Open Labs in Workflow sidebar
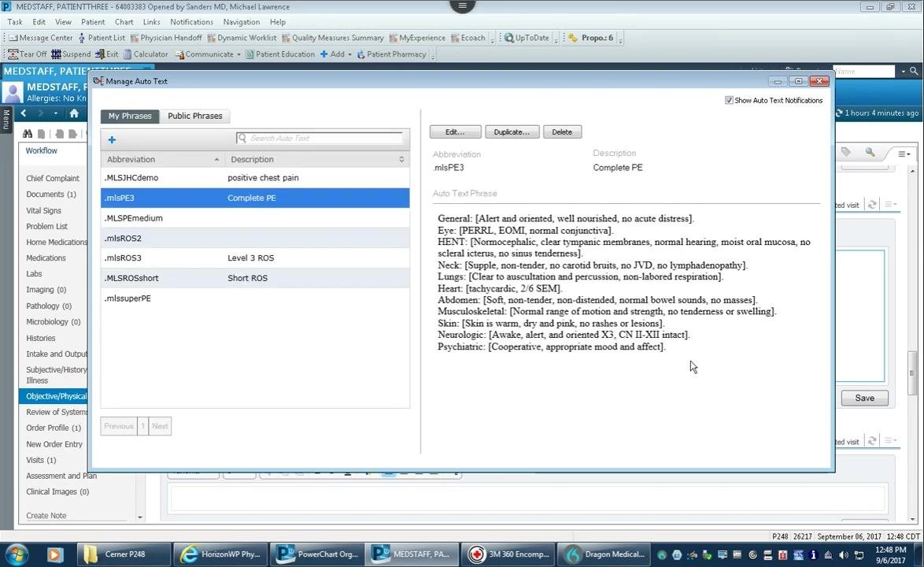Screen dimensions: 924x567 point(34,274)
